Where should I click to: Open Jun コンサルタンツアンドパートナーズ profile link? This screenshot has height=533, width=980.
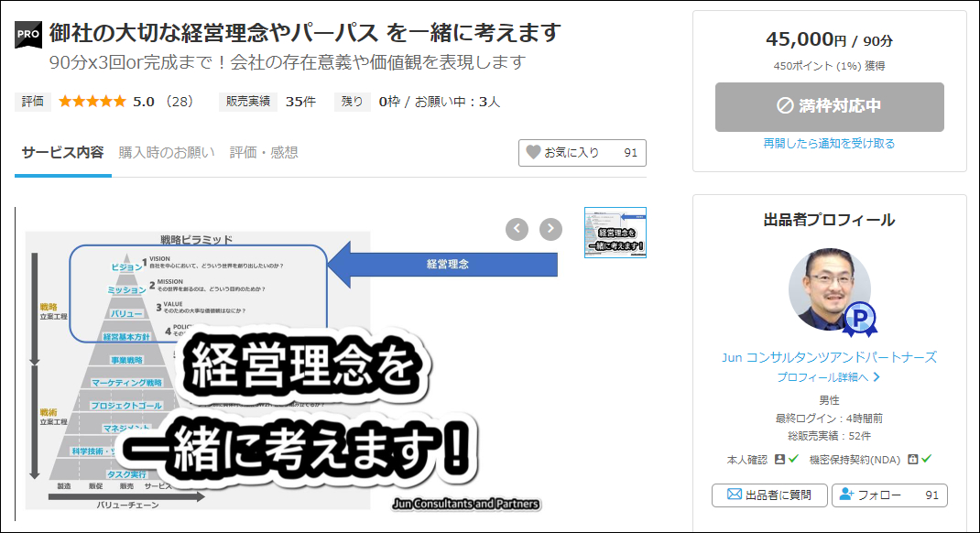click(830, 357)
